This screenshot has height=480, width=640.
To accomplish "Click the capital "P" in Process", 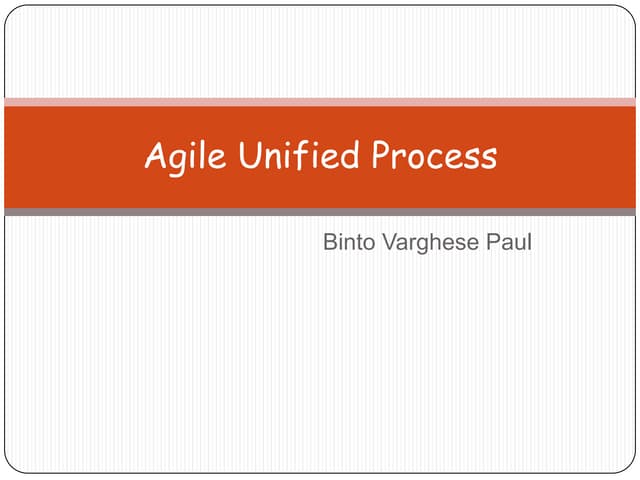I will pos(384,156).
